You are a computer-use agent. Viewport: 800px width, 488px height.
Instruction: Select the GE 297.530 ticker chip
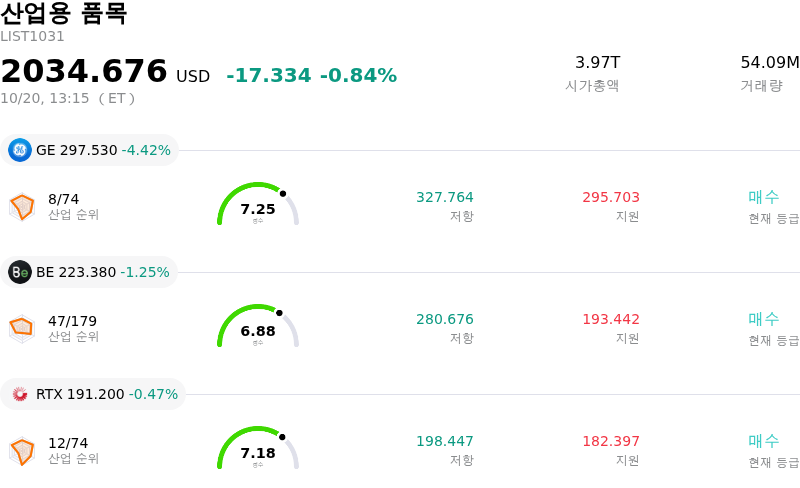coord(89,150)
